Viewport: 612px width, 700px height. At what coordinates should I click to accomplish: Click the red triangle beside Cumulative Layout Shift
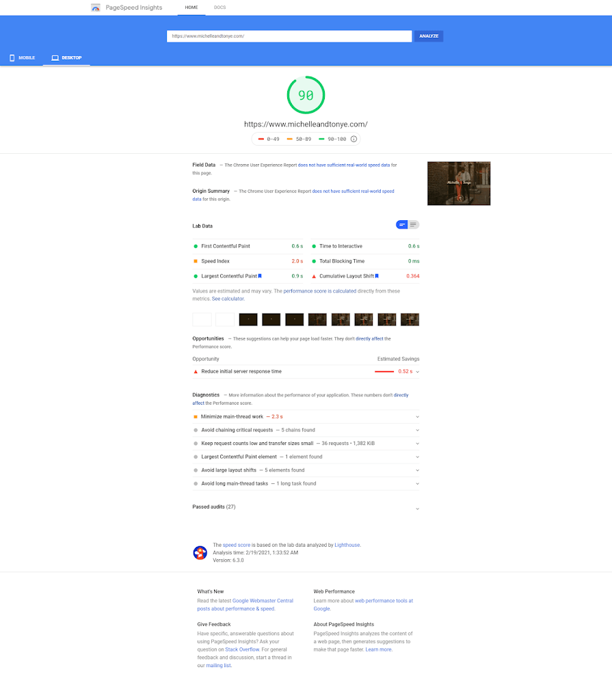click(314, 276)
